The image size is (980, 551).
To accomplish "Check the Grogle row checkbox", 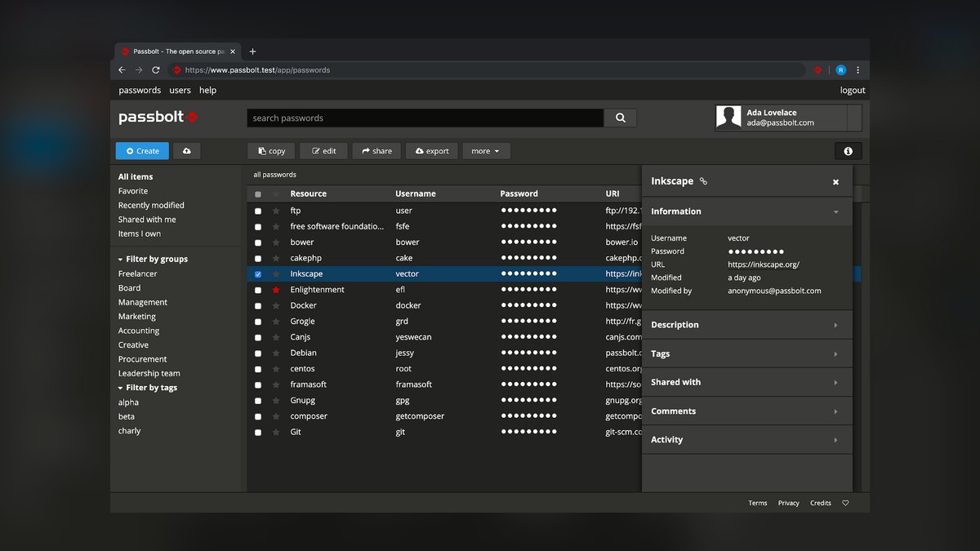I will 258,322.
